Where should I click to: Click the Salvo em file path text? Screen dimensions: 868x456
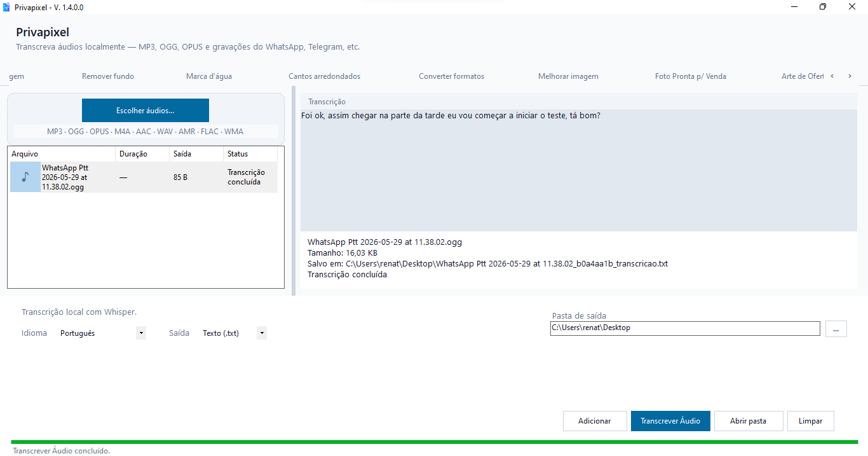pos(487,264)
